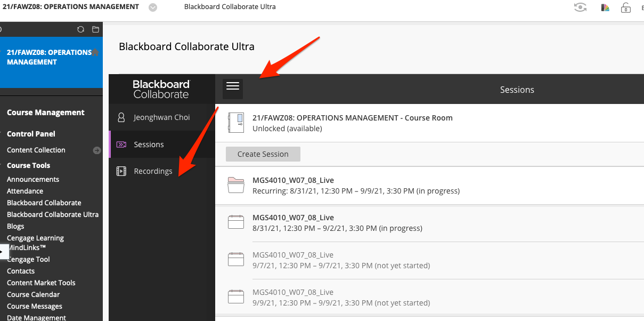Click the Course Room door icon
This screenshot has width=644, height=321.
pyautogui.click(x=235, y=123)
